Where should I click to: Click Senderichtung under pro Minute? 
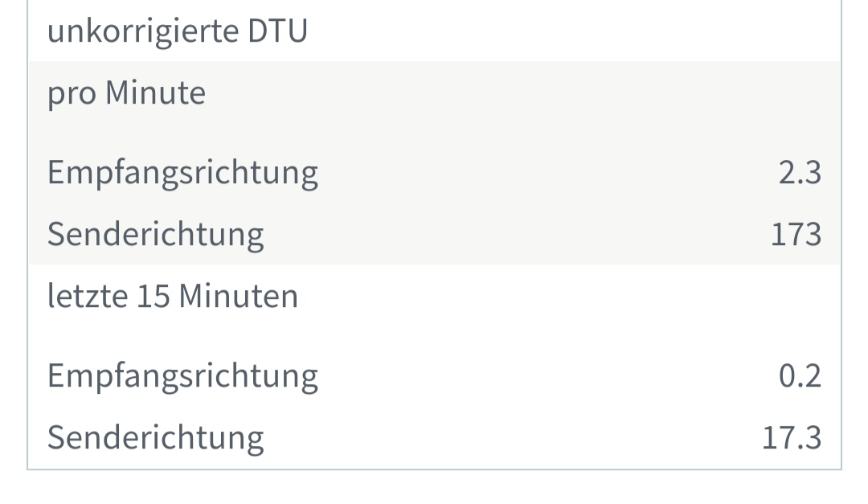pyautogui.click(x=155, y=234)
